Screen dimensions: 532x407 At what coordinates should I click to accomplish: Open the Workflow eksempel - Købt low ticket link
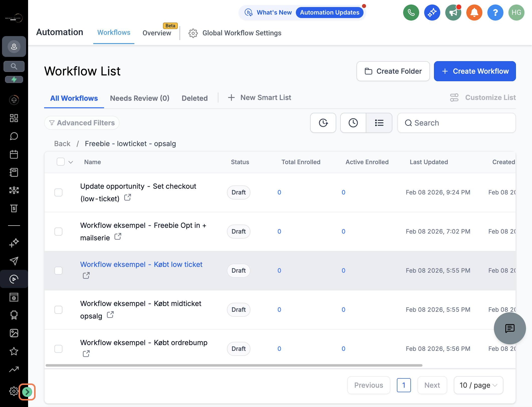(x=141, y=264)
